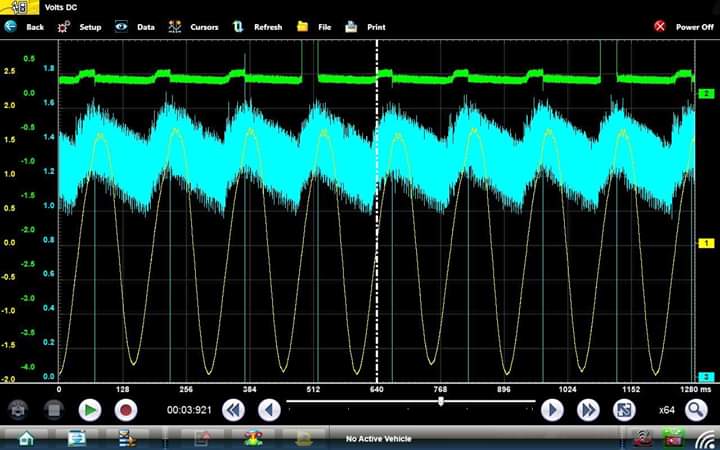The height and width of the screenshot is (450, 720).
Task: Click the playback position slider handle
Action: [441, 401]
